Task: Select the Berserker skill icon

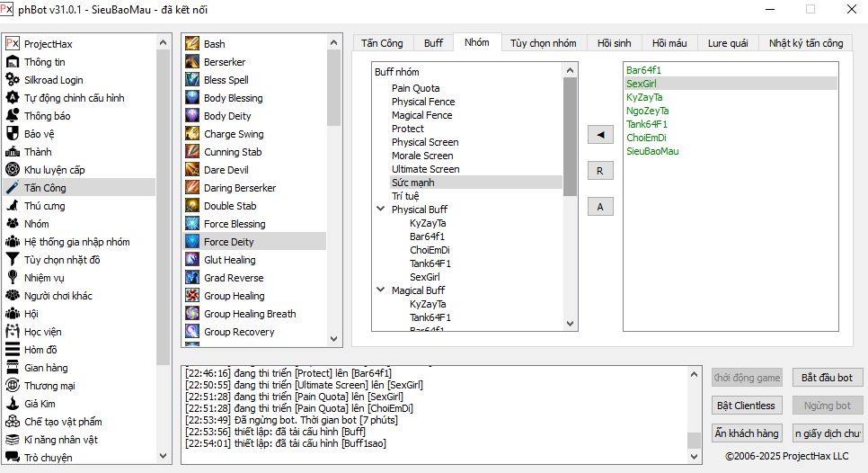Action: pyautogui.click(x=192, y=62)
